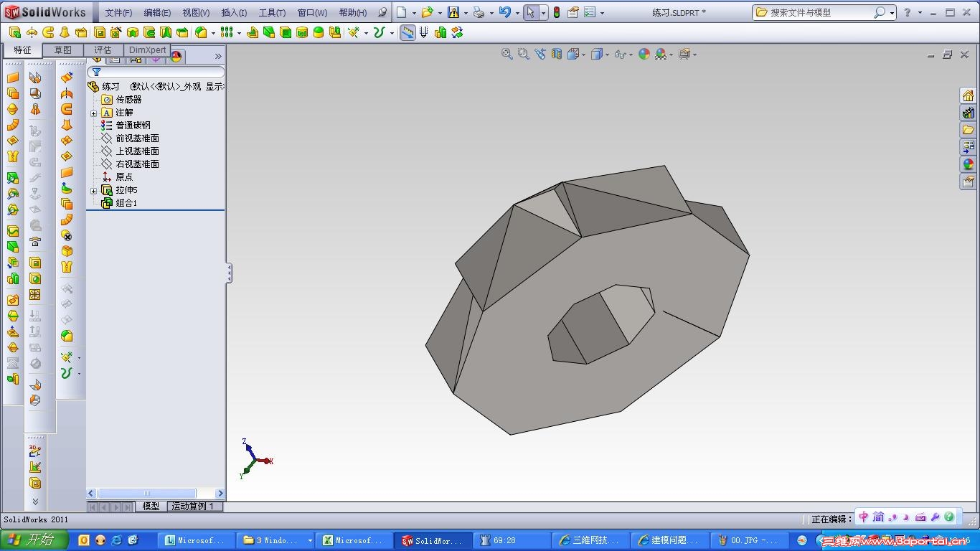
Task: Click the DisplayManager color wheel tab icon
Action: pyautogui.click(x=176, y=57)
